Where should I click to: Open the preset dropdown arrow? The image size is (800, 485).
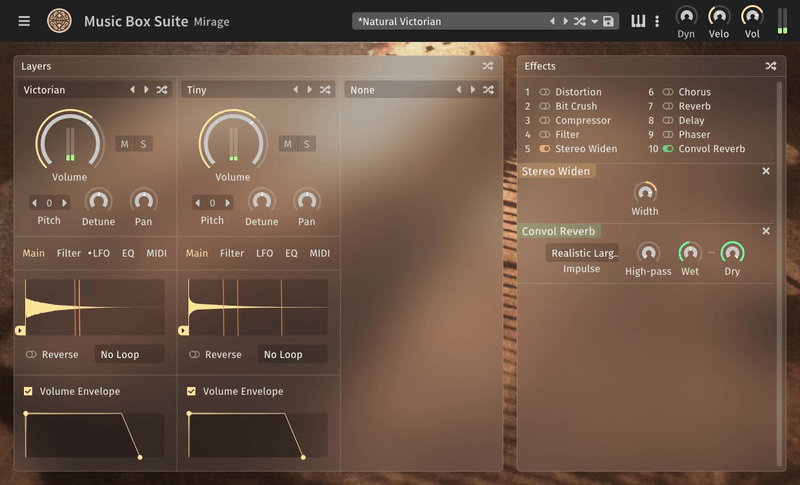(x=594, y=22)
